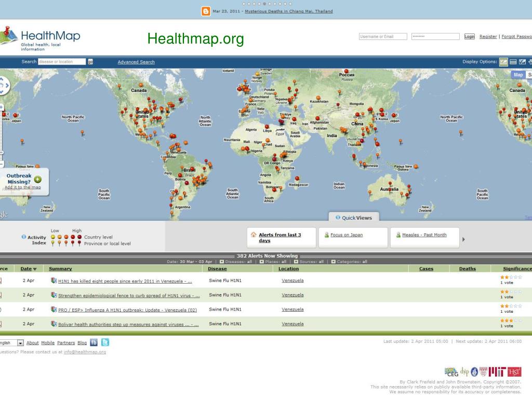Image resolution: width=532 pixels, height=399 pixels.
Task: Open the HealthMap Facebook page icon
Action: point(94,342)
